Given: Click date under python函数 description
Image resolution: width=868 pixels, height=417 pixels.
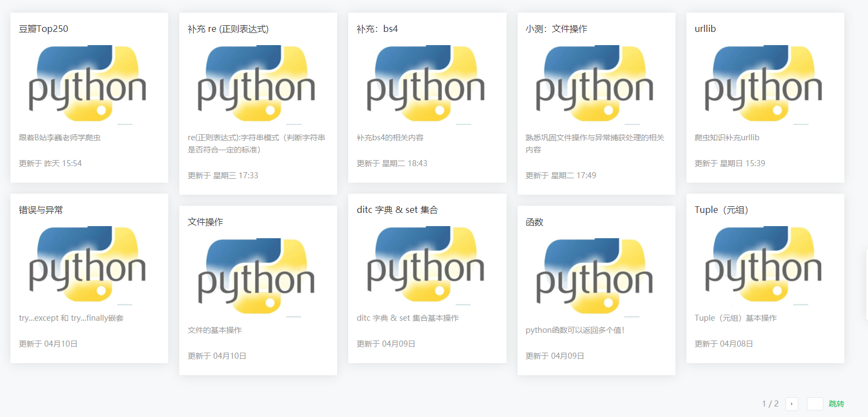Looking at the screenshot, I should [555, 356].
